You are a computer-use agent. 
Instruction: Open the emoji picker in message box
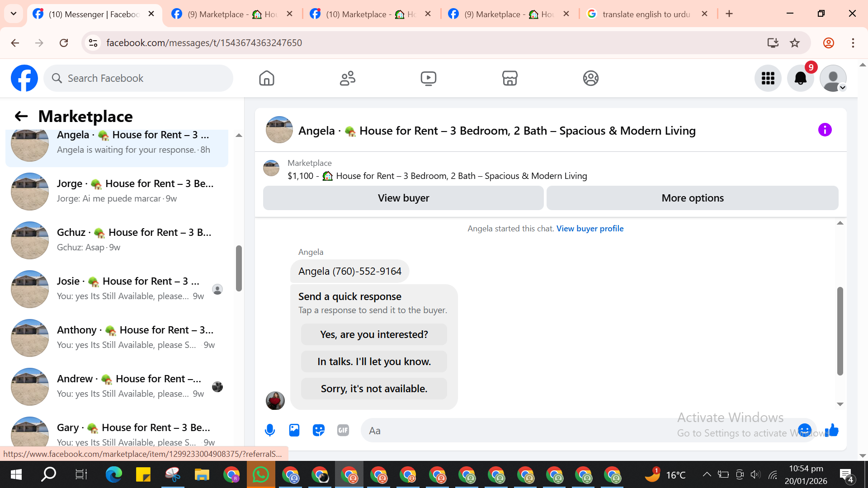pyautogui.click(x=805, y=430)
